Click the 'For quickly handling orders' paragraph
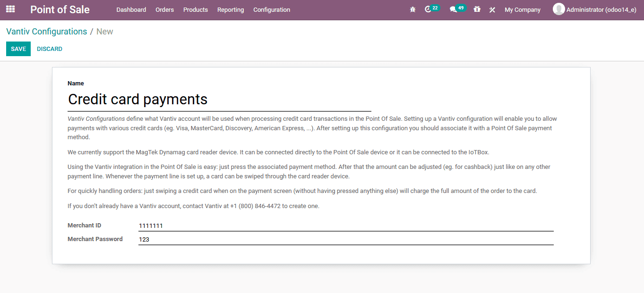The image size is (644, 293). point(302,191)
